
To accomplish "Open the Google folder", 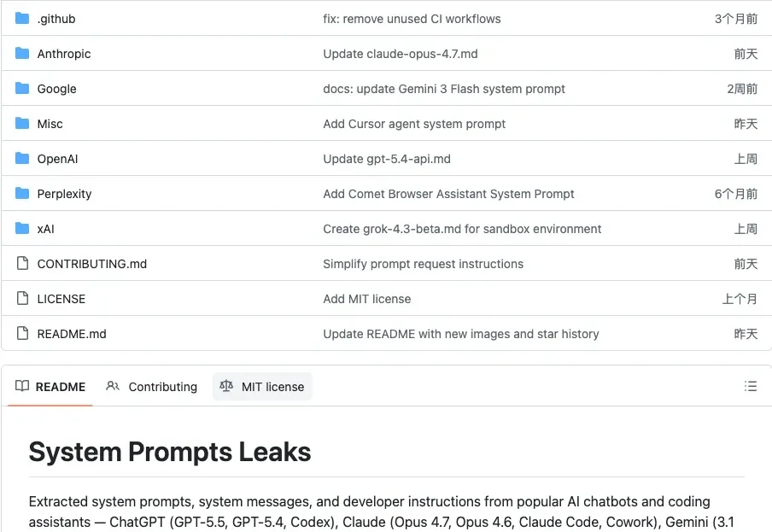I will (56, 89).
